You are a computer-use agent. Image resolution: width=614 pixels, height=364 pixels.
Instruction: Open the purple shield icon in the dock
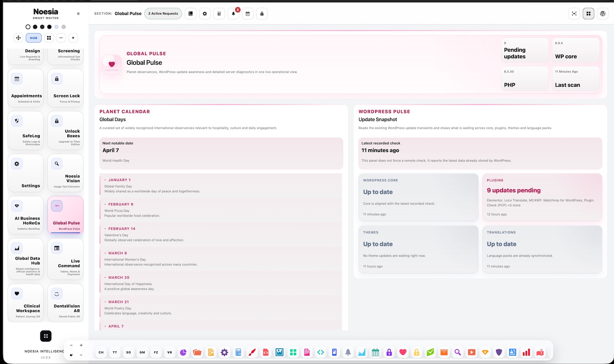click(x=499, y=352)
